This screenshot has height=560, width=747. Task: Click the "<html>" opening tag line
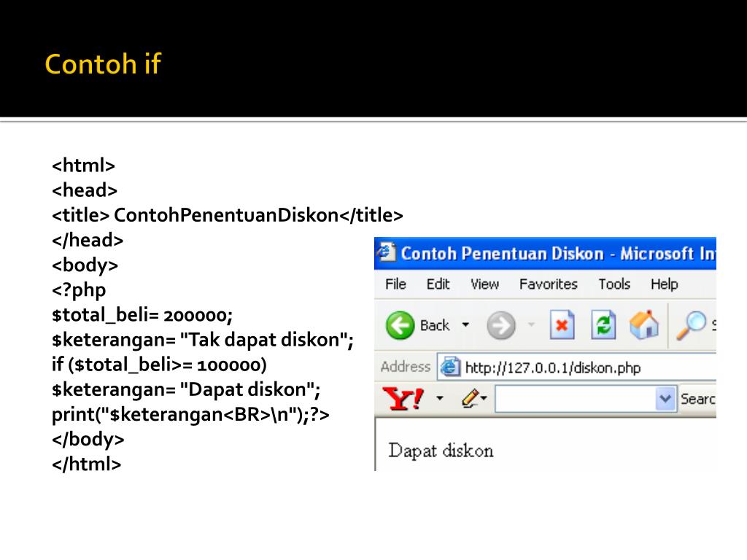tap(83, 166)
